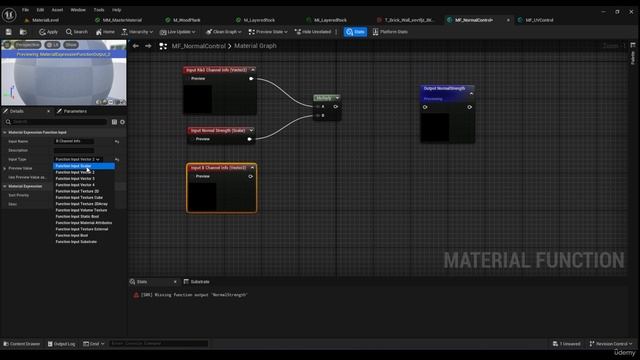Screen dimensions: 640x360
Task: Click the Details search field
Action: tap(56, 122)
